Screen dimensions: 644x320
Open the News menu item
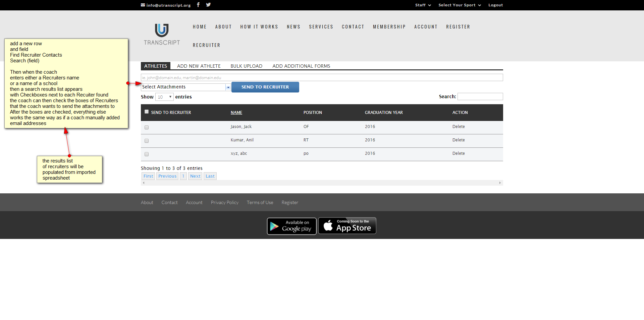click(x=293, y=27)
